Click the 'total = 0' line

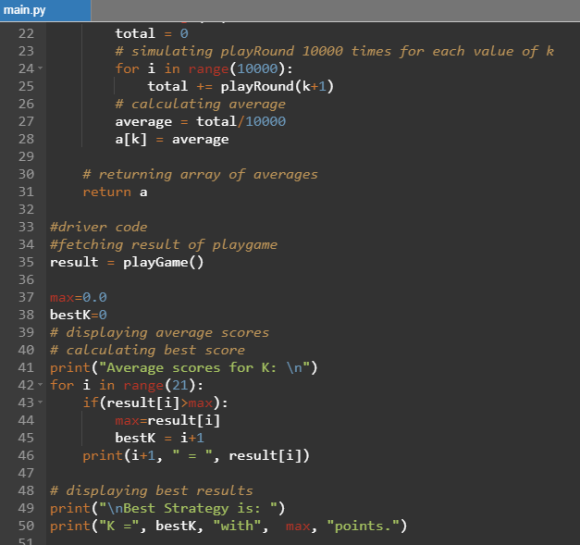(152, 34)
